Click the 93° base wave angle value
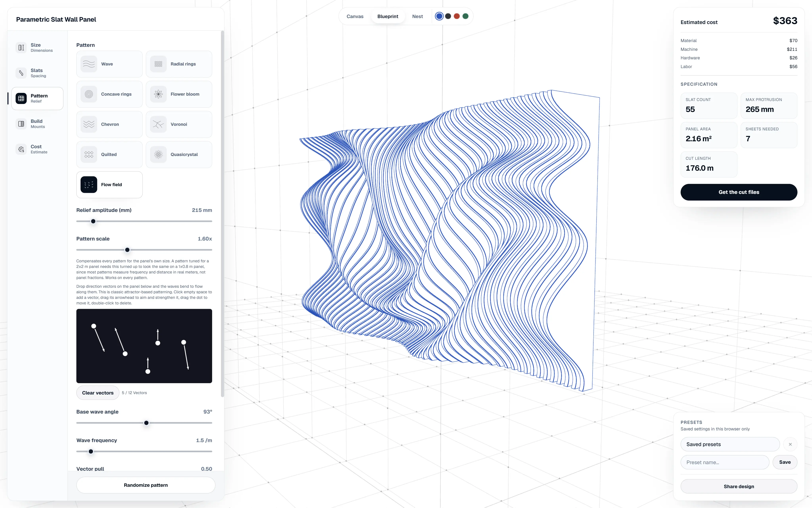 pos(208,412)
